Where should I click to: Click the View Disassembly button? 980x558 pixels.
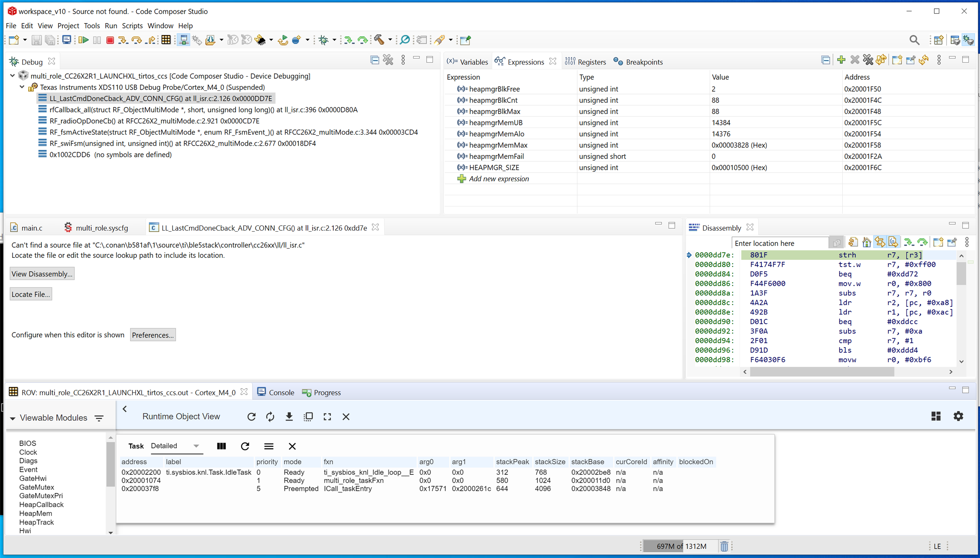coord(42,274)
